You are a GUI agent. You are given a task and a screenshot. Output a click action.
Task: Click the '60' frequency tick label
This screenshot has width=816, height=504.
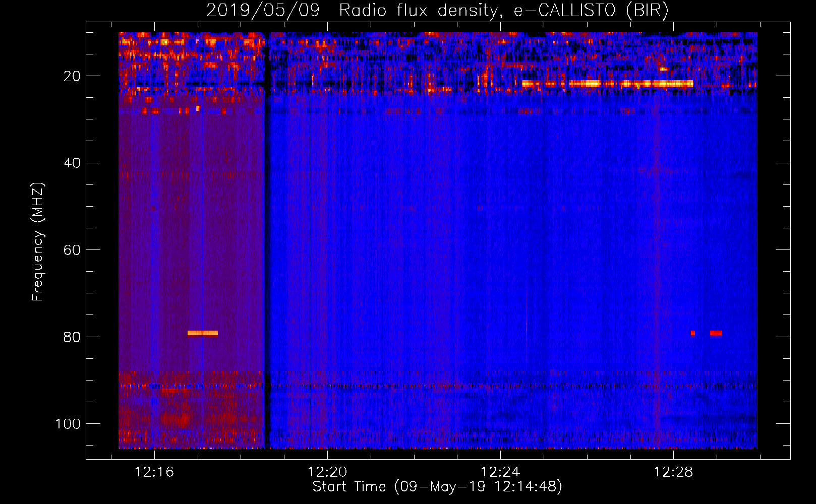[x=72, y=250]
